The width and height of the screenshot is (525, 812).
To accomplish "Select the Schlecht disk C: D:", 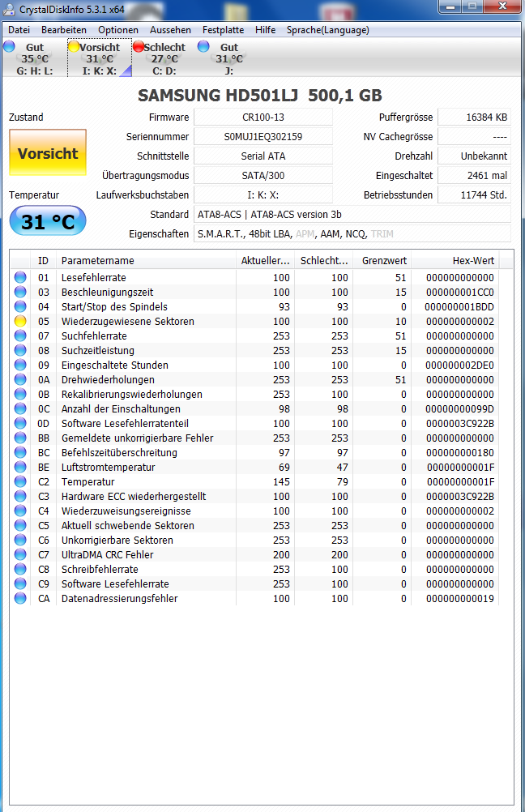I will pos(164,58).
